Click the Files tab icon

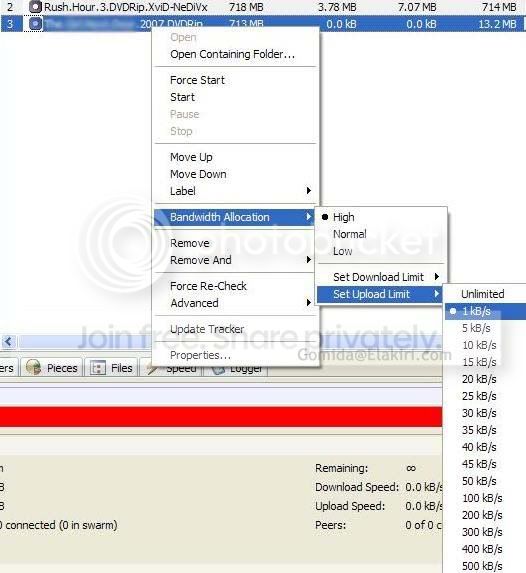click(98, 368)
